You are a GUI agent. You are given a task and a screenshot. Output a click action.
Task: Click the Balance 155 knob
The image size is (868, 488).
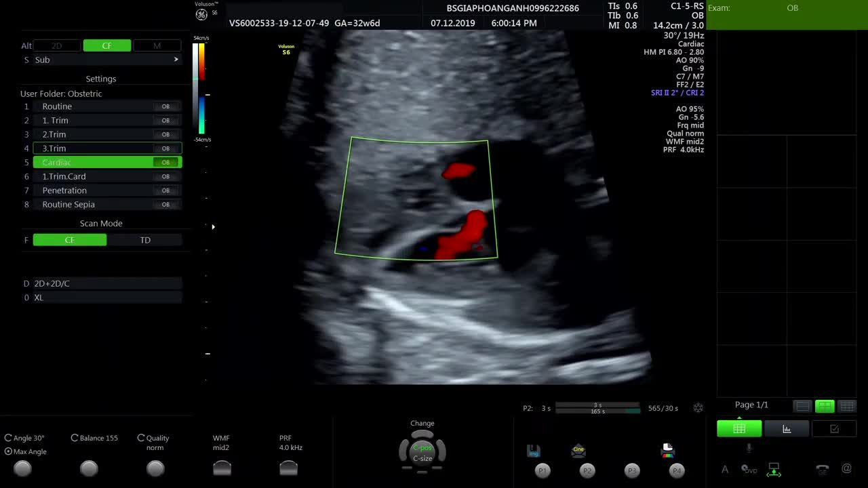(x=89, y=468)
